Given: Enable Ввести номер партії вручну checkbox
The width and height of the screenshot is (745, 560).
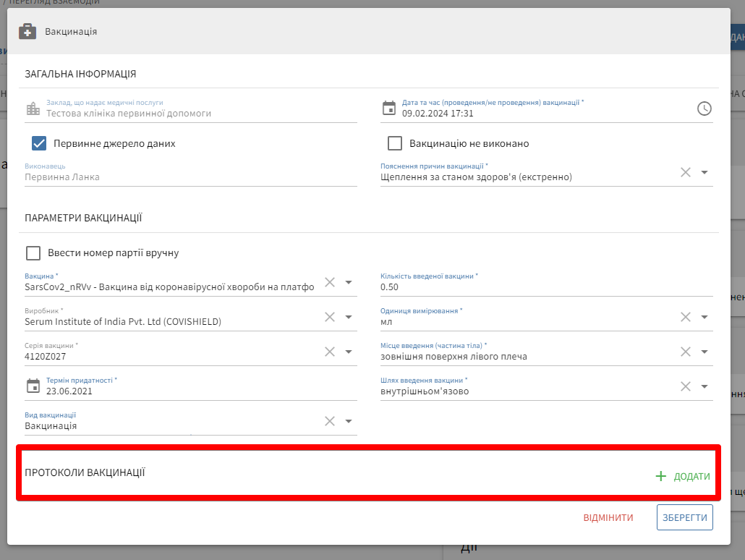Looking at the screenshot, I should pyautogui.click(x=33, y=253).
